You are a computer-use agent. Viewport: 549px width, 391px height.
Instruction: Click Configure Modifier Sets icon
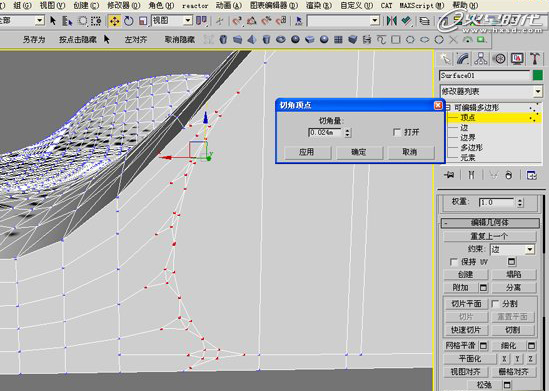[x=531, y=175]
